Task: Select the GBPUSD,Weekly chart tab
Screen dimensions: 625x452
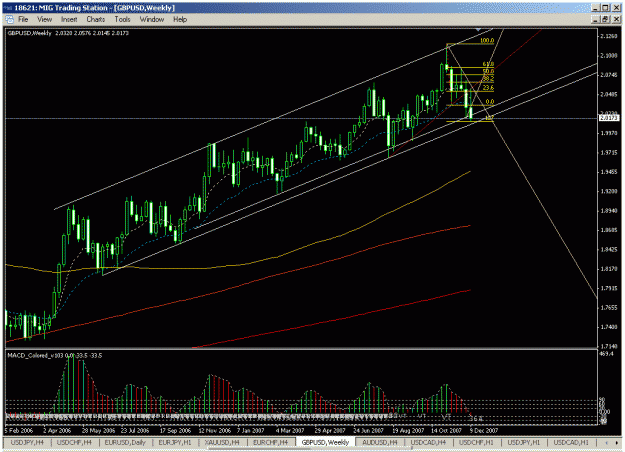Action: pyautogui.click(x=325, y=442)
